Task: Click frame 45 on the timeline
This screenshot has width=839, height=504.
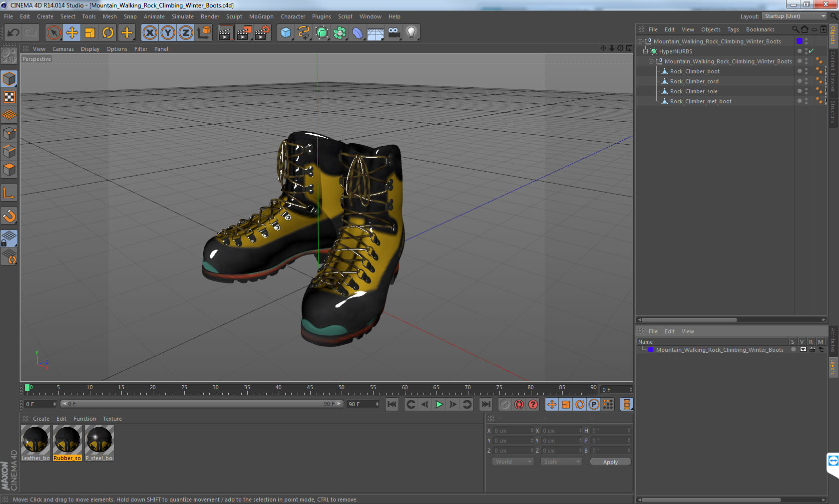Action: [x=310, y=389]
